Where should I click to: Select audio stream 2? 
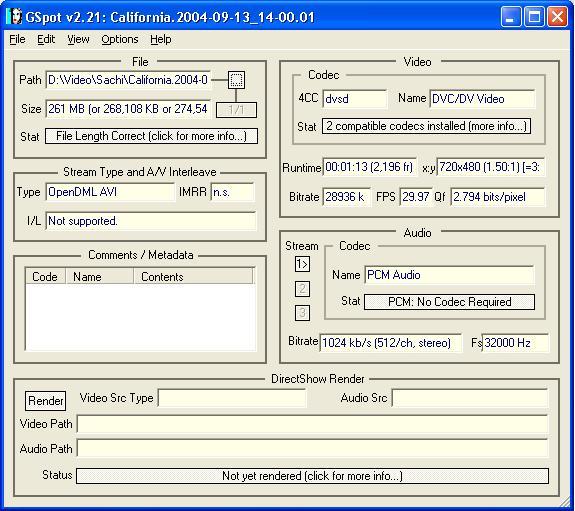(x=302, y=289)
